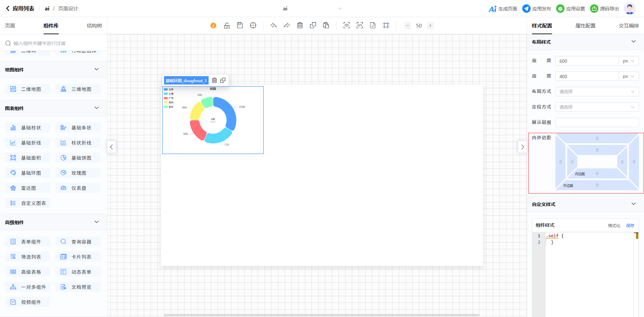The image size is (644, 317).
Task: Click the undo arrow in the toolbar
Action: (x=274, y=25)
